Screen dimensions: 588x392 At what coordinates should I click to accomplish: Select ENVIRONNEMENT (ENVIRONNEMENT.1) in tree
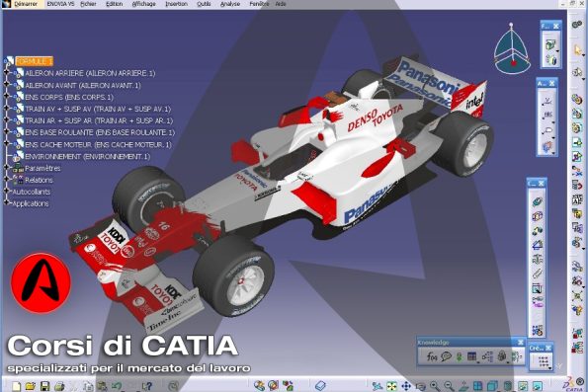87,156
